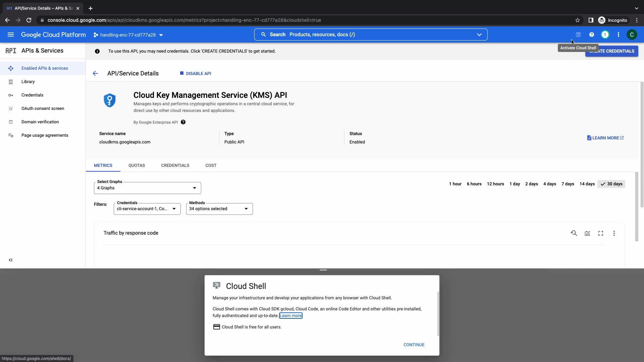Select the 7 days time range

(568, 184)
